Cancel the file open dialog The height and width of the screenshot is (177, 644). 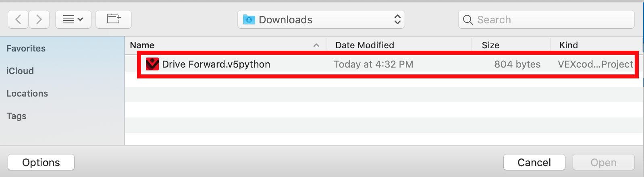pyautogui.click(x=534, y=162)
